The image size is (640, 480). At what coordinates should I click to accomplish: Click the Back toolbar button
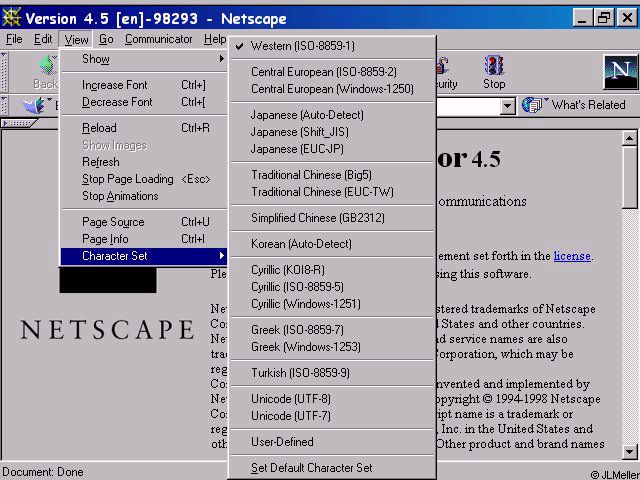(x=47, y=71)
